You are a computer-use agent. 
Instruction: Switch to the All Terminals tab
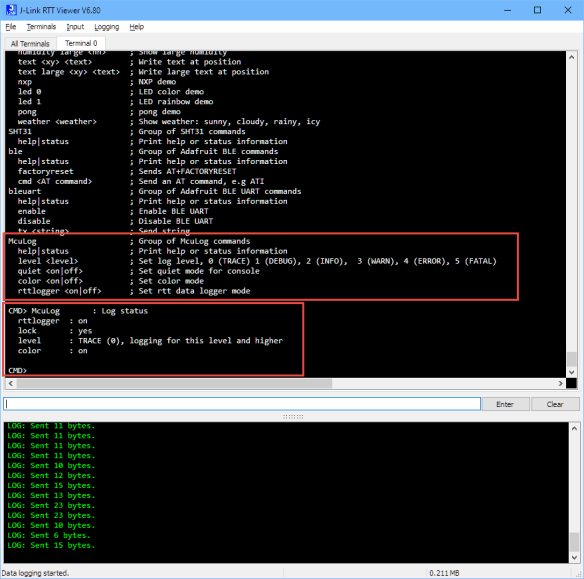[30, 44]
